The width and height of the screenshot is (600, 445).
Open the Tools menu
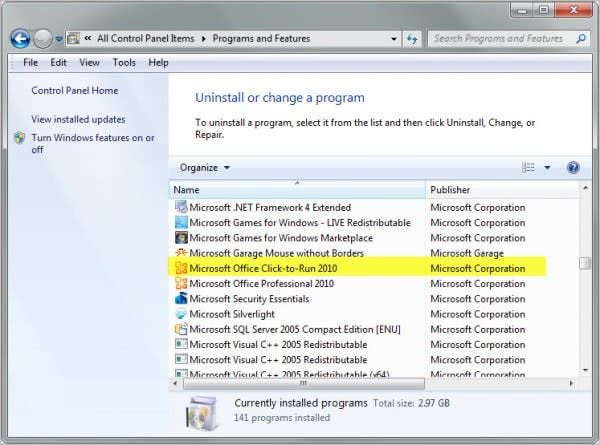point(124,62)
